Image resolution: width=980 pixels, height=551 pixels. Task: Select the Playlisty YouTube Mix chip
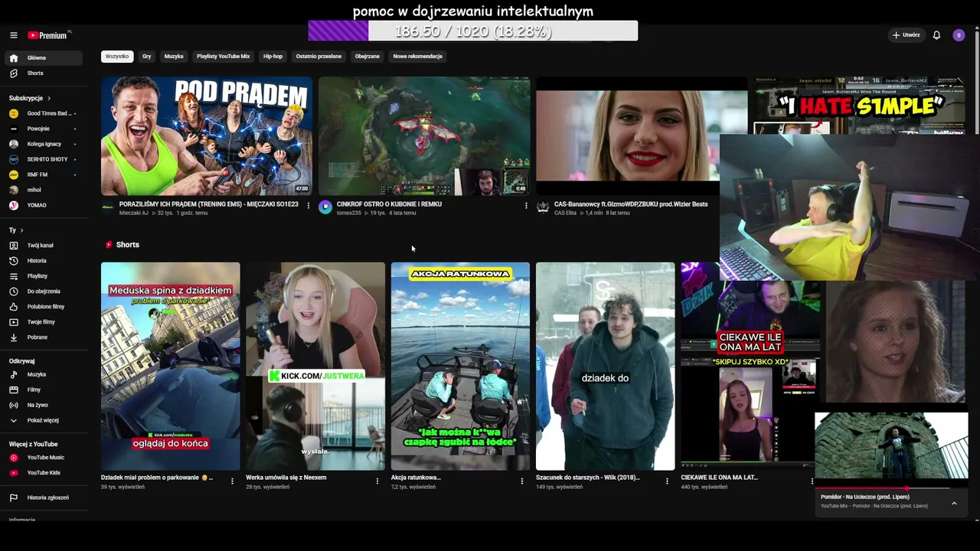(x=224, y=57)
